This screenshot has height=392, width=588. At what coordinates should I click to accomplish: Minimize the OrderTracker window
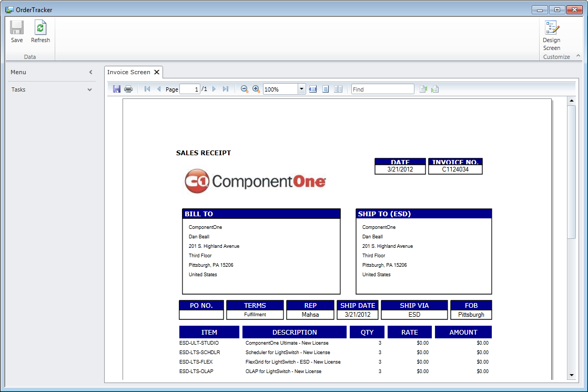click(540, 10)
